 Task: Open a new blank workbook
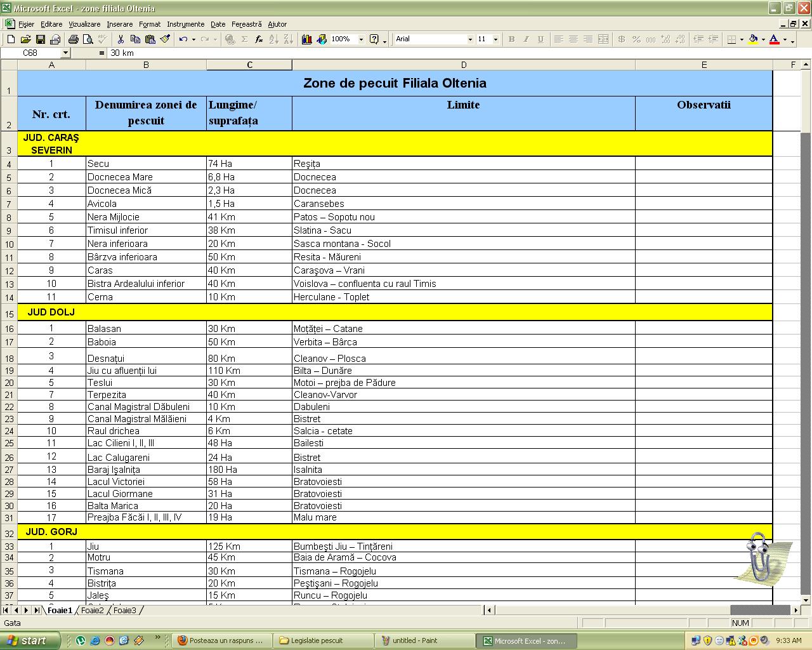(11, 39)
